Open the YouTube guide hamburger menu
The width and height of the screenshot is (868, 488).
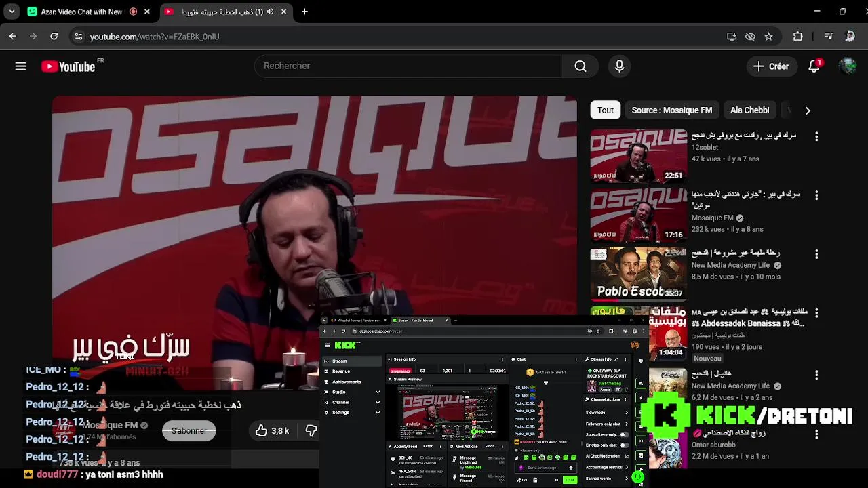tap(20, 66)
